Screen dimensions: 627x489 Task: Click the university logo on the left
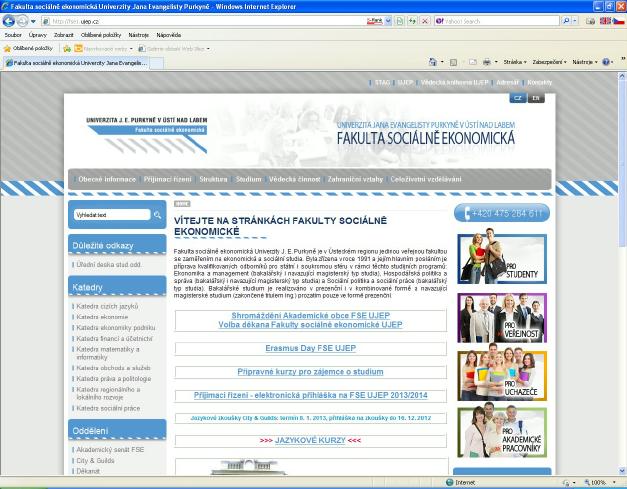coord(146,135)
